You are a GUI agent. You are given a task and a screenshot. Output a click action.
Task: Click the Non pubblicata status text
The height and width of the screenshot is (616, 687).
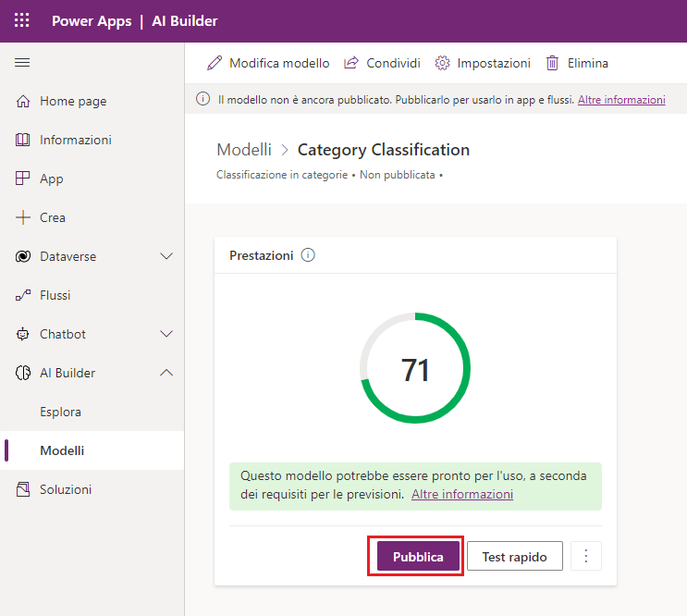(398, 175)
